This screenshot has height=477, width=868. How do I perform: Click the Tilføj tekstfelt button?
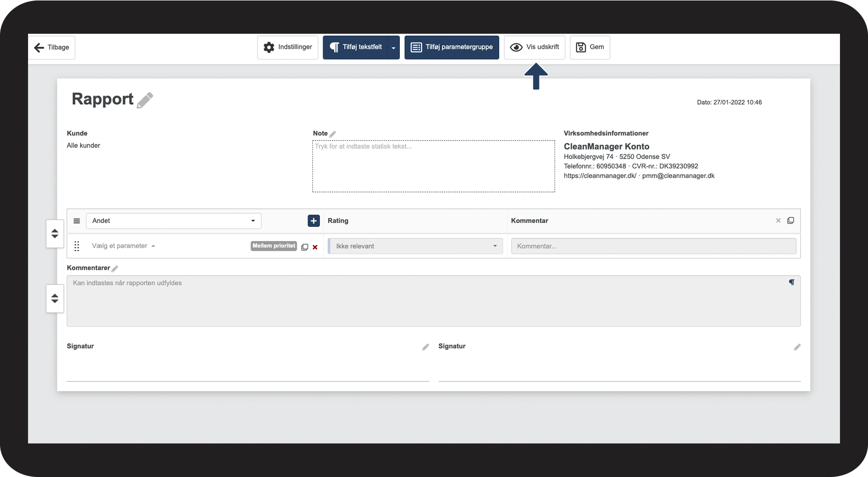(x=355, y=48)
